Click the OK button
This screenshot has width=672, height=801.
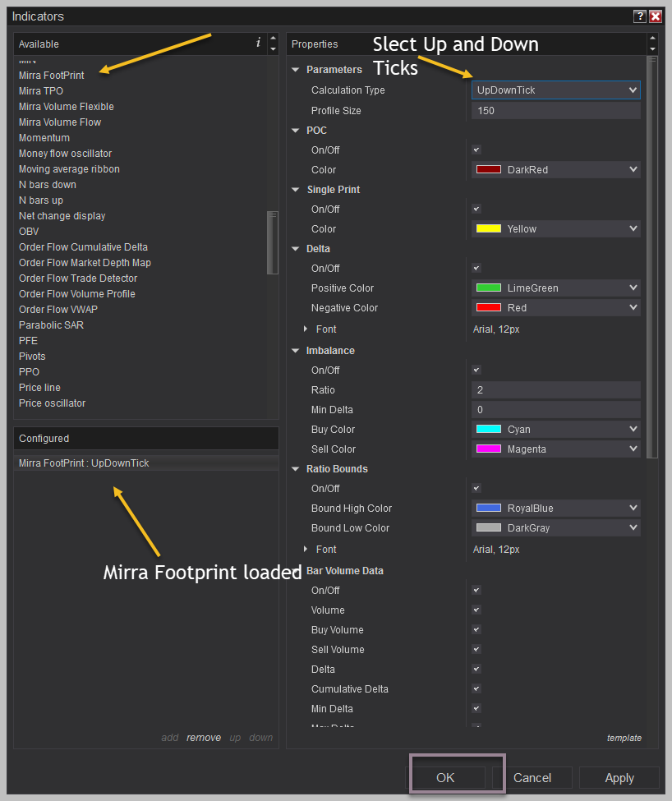tap(445, 777)
